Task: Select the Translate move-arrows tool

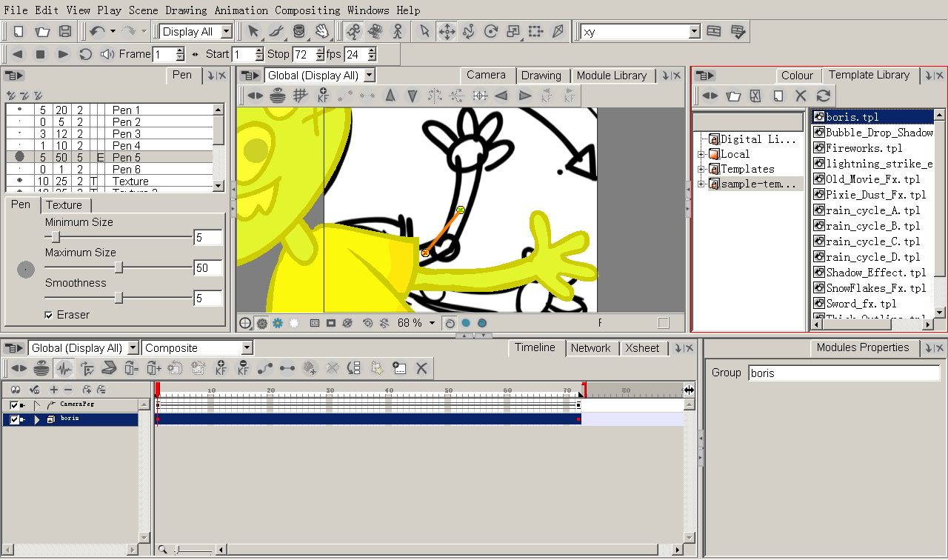Action: point(447,31)
